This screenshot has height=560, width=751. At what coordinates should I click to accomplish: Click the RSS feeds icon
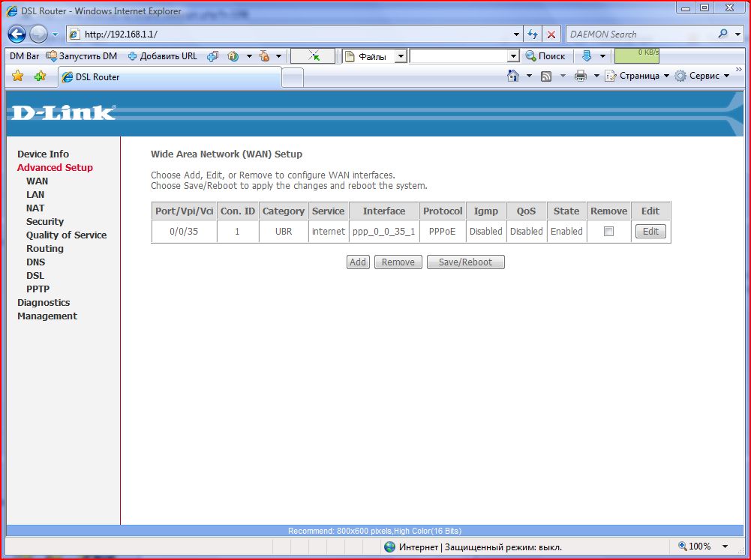coord(546,76)
